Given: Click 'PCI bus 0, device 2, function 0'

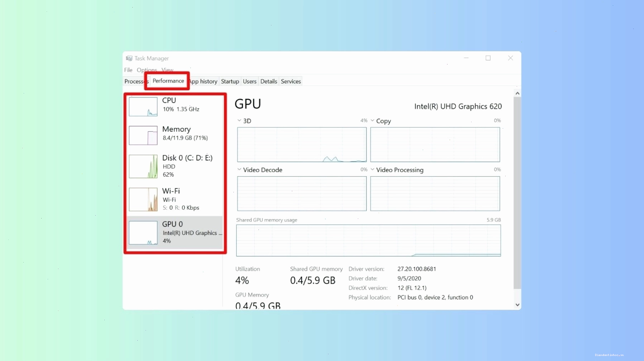Looking at the screenshot, I should pos(435,297).
